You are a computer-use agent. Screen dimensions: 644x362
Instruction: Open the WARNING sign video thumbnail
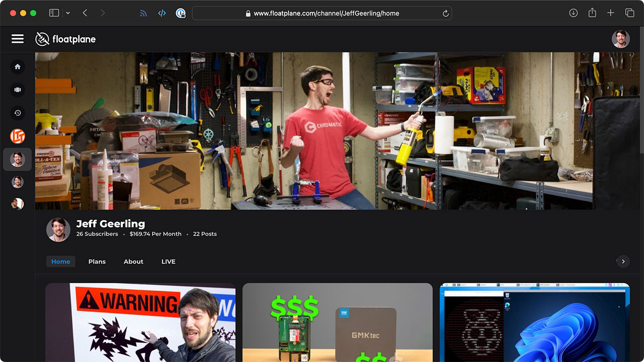pyautogui.click(x=140, y=322)
